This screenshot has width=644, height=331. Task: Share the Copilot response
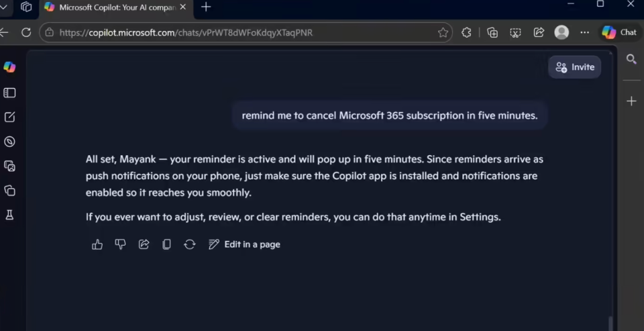pyautogui.click(x=144, y=244)
